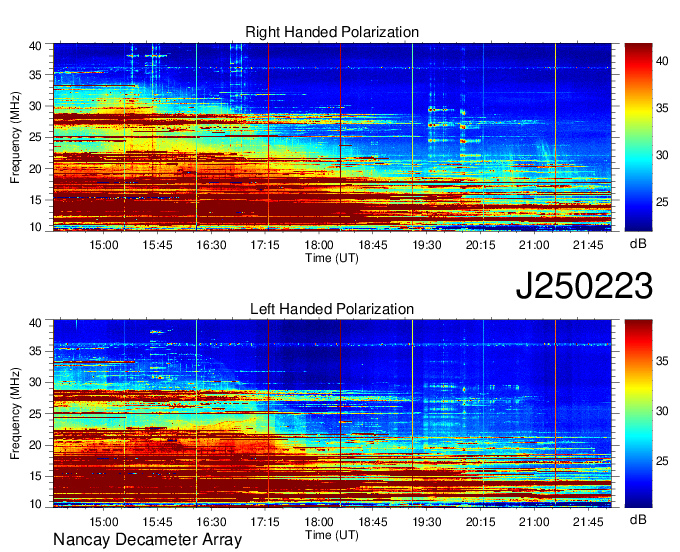Click the dB unit under Right Handed colorbar
Screen dimensions: 680x552
click(x=638, y=244)
